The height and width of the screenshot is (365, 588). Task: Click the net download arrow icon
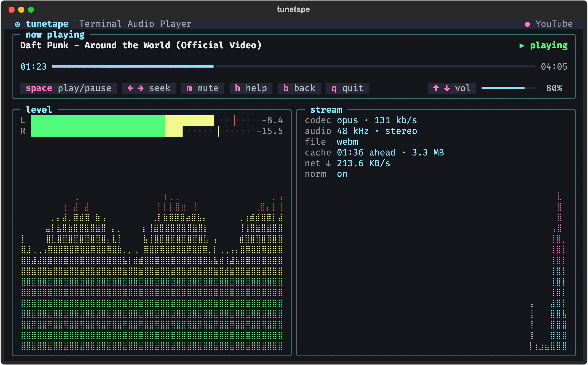[329, 163]
